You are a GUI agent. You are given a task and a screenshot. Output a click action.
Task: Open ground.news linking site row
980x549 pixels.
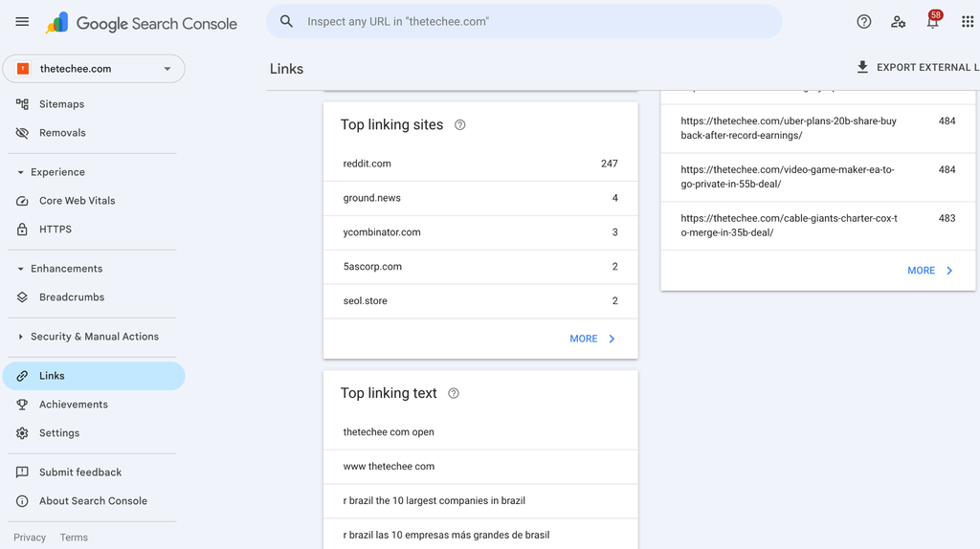pos(480,198)
